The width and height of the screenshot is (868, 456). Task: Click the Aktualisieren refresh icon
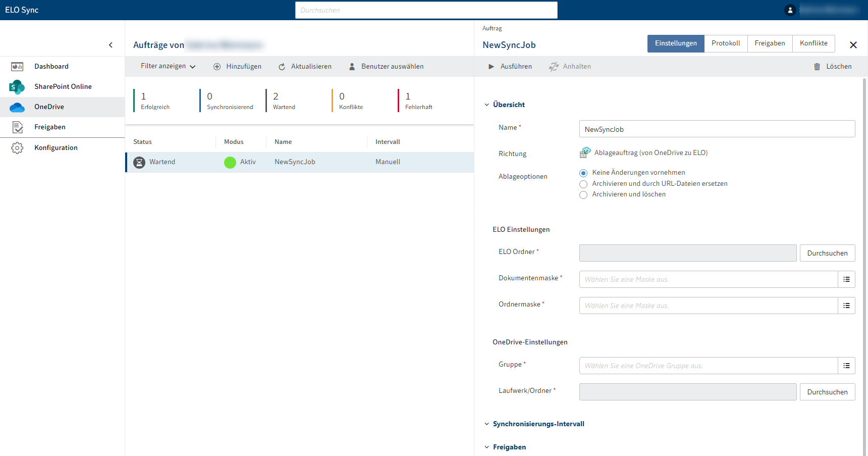[282, 67]
